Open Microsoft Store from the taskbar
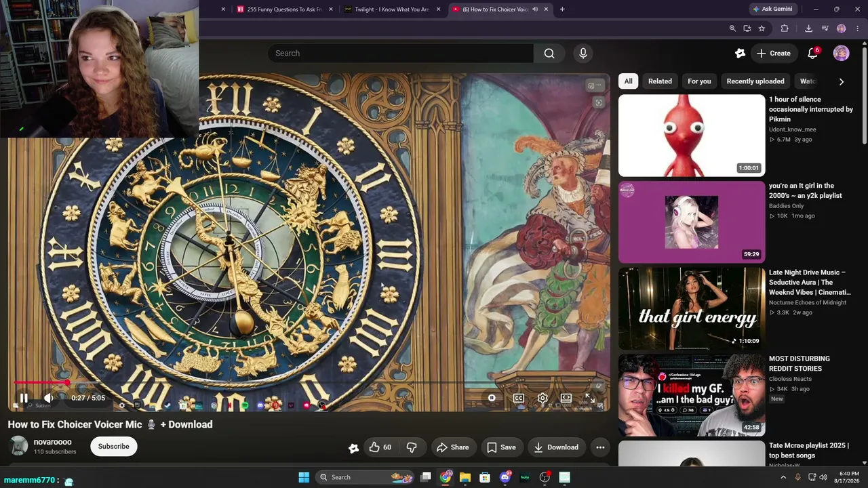 pos(485,477)
